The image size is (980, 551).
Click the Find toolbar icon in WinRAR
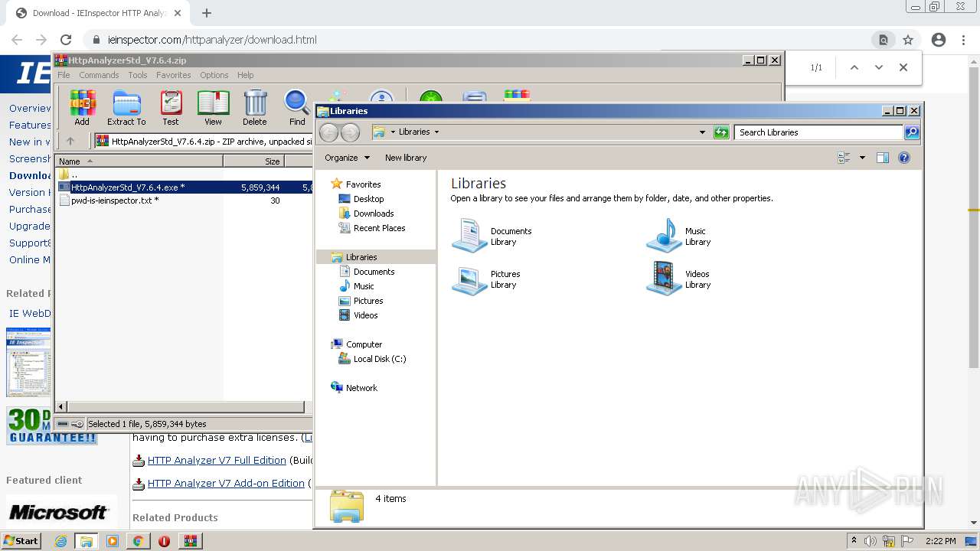297,107
